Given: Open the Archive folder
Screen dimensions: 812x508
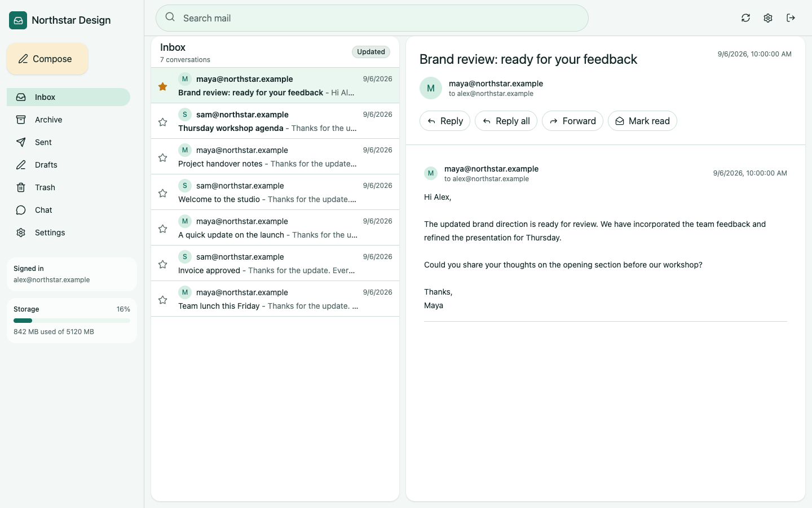Looking at the screenshot, I should point(68,120).
